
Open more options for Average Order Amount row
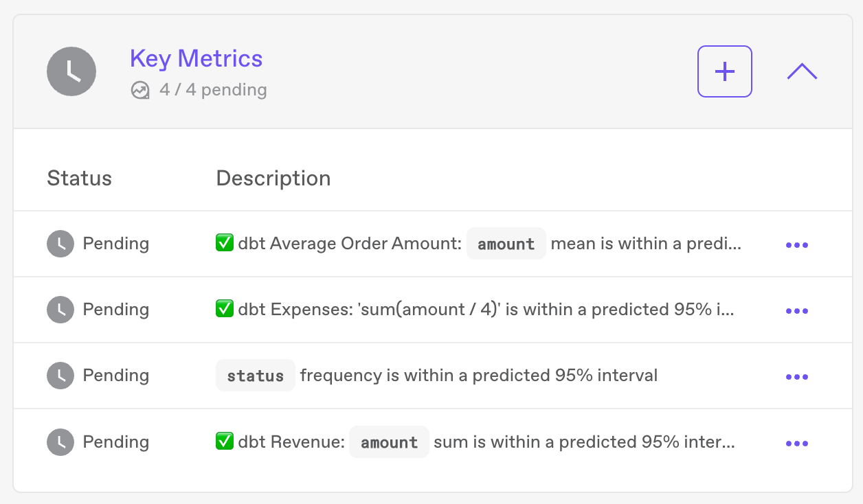[x=796, y=245]
